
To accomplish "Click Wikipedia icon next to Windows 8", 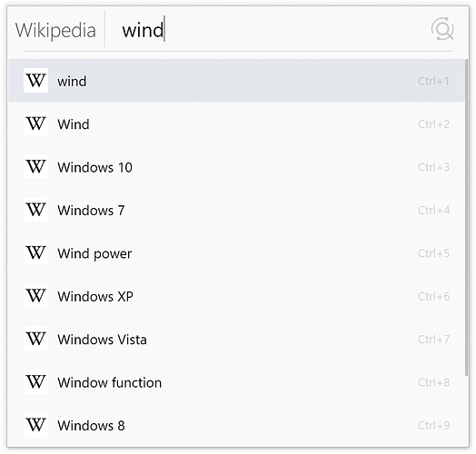I will 35,425.
